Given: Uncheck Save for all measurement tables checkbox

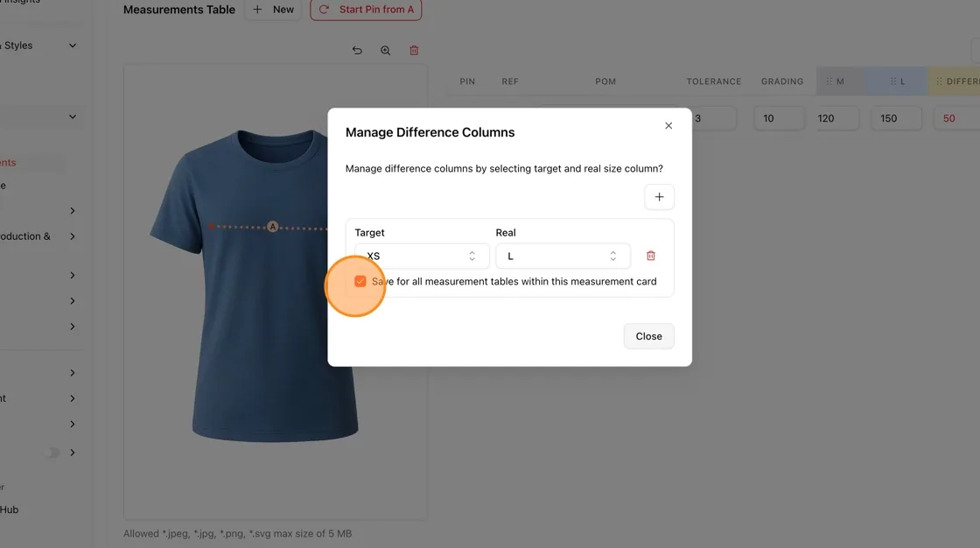Looking at the screenshot, I should click(x=360, y=281).
